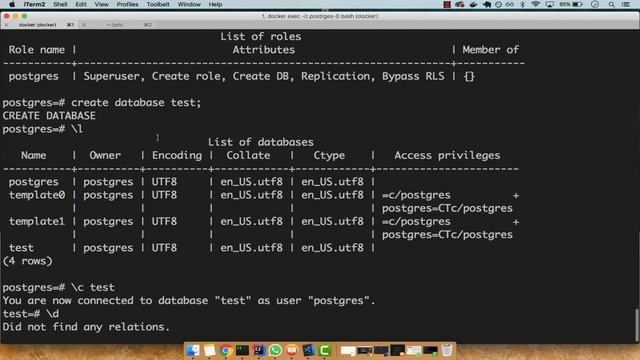Close the ~ (zsh) tab
The width and height of the screenshot is (640, 360).
pyautogui.click(x=84, y=25)
